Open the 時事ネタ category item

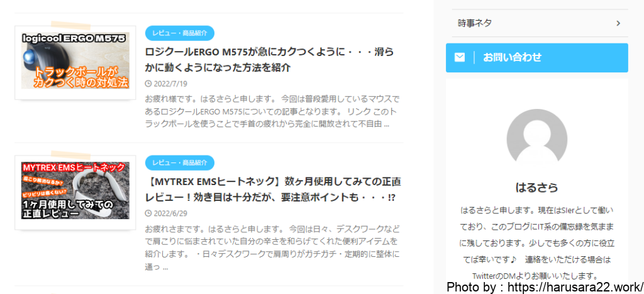(x=537, y=23)
